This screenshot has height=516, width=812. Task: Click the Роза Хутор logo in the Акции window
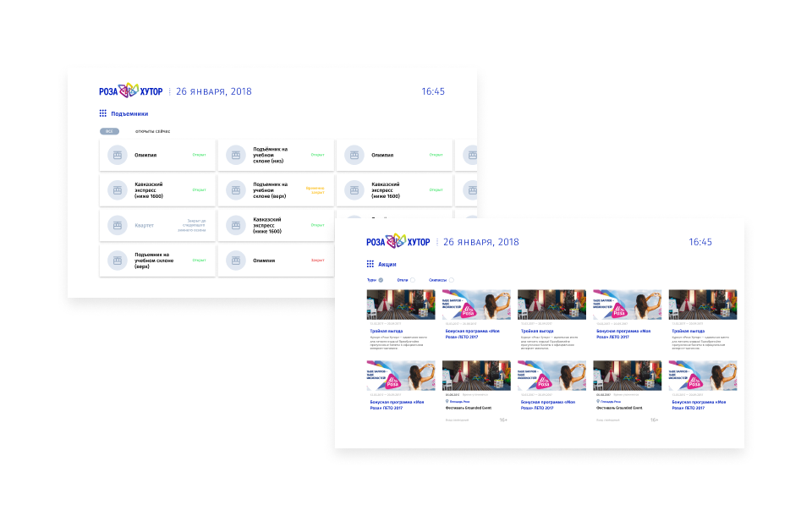coord(398,241)
